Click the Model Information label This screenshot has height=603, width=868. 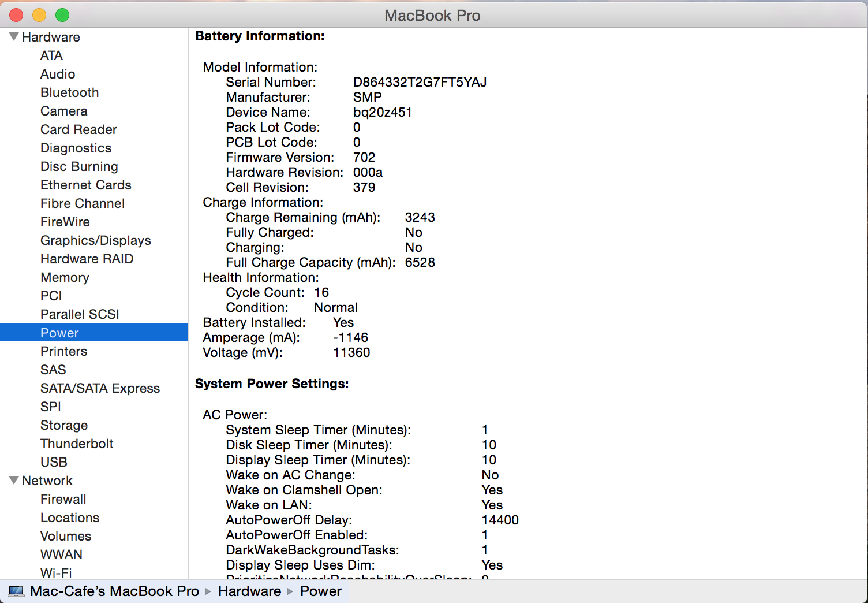tap(260, 67)
